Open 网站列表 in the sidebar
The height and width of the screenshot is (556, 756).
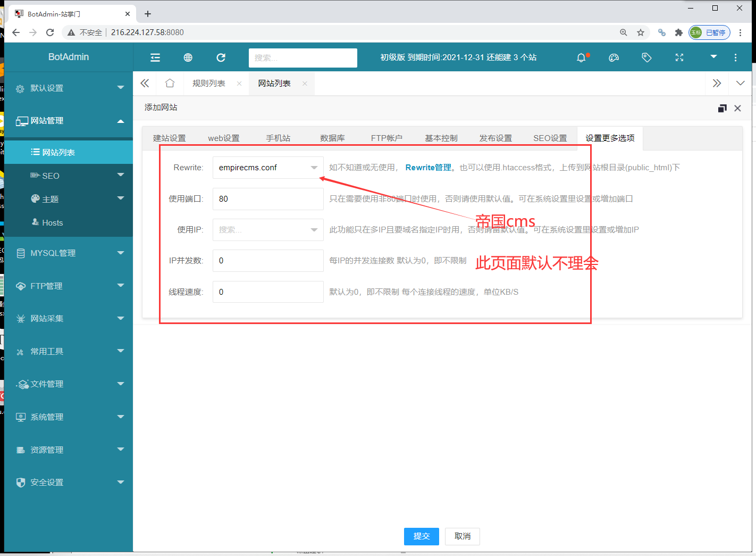(69, 152)
